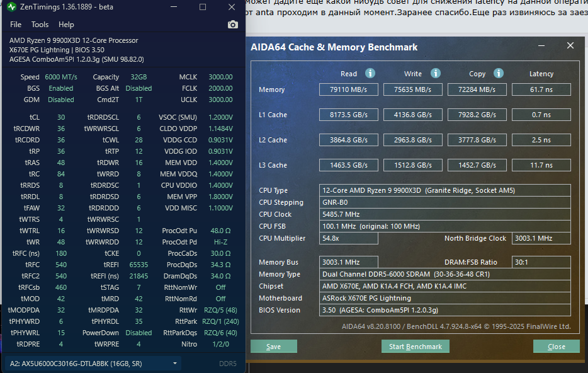Click Memory Write value 75635 MB/s
Image resolution: width=588 pixels, height=373 pixels.
tap(412, 89)
